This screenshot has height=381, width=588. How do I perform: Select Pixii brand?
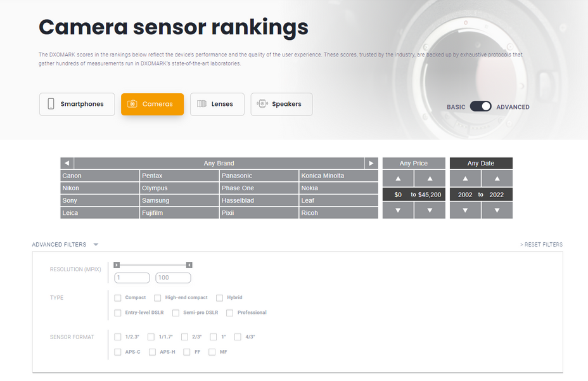(x=259, y=213)
